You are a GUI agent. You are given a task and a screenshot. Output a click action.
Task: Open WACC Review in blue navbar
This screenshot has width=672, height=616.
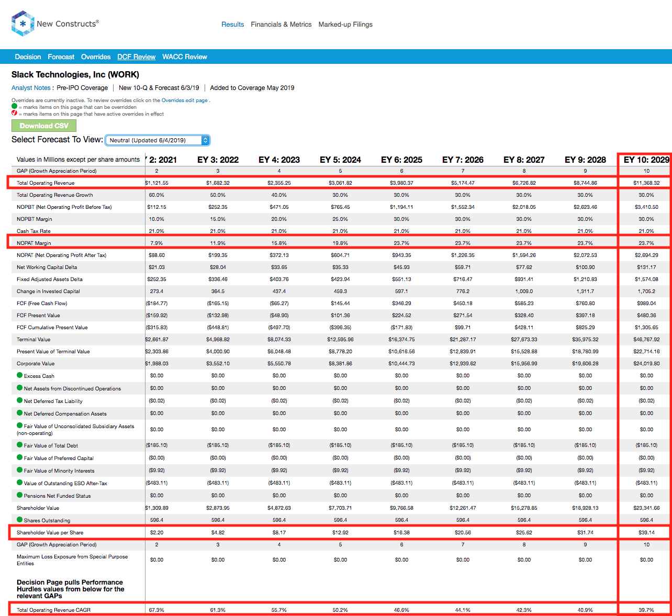(x=185, y=57)
